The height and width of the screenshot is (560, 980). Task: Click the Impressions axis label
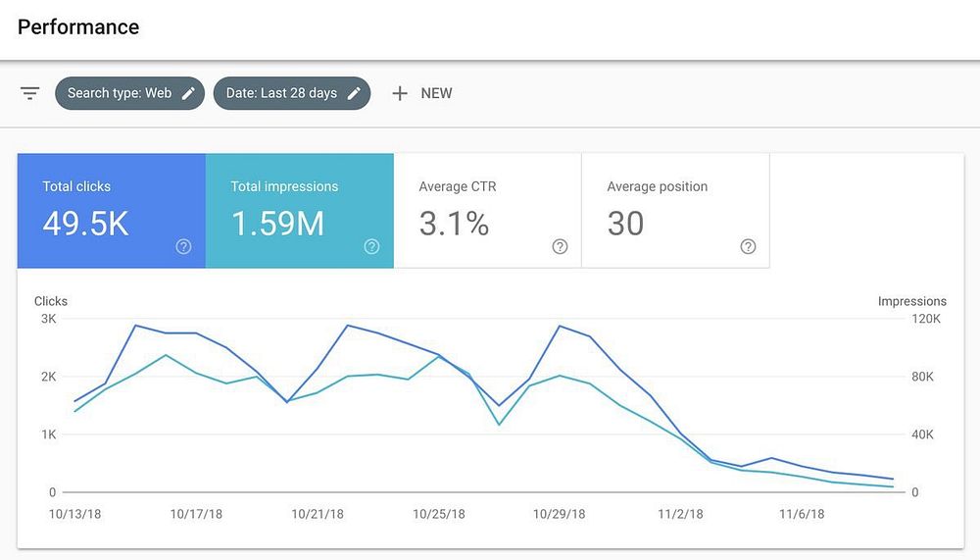click(x=911, y=301)
